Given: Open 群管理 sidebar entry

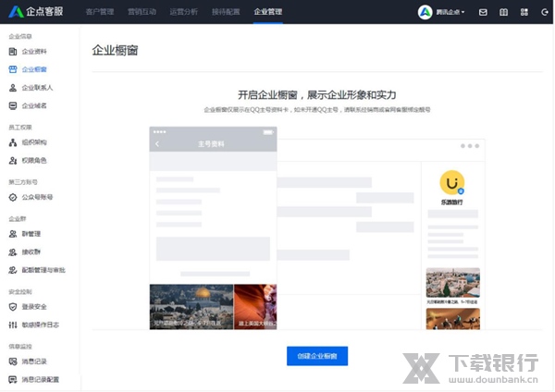Looking at the screenshot, I should 31,234.
